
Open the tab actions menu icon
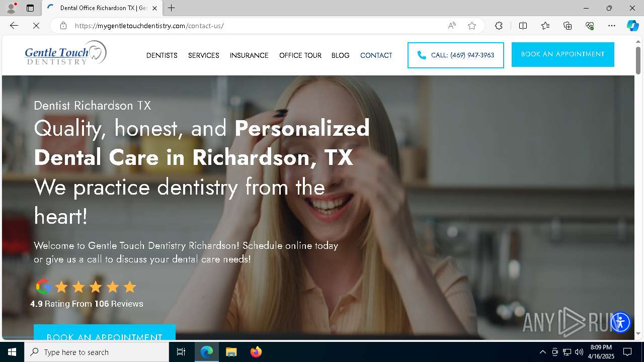click(x=30, y=8)
